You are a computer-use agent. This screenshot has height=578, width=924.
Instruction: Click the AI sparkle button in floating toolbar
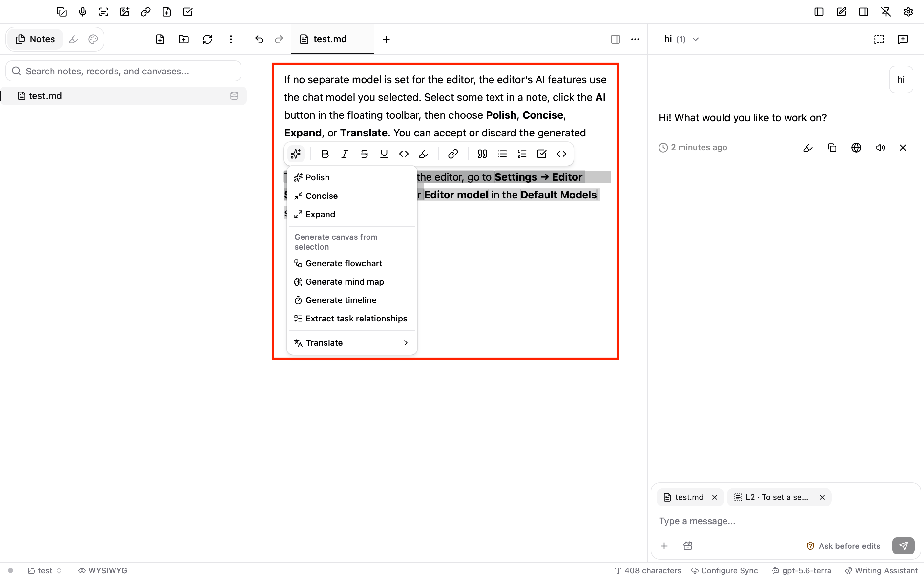click(x=296, y=154)
